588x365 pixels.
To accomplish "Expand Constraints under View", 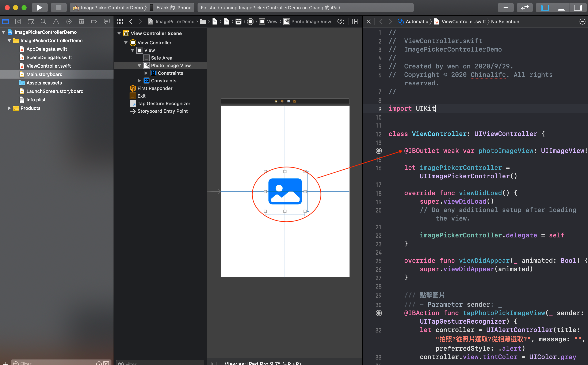I will (140, 81).
